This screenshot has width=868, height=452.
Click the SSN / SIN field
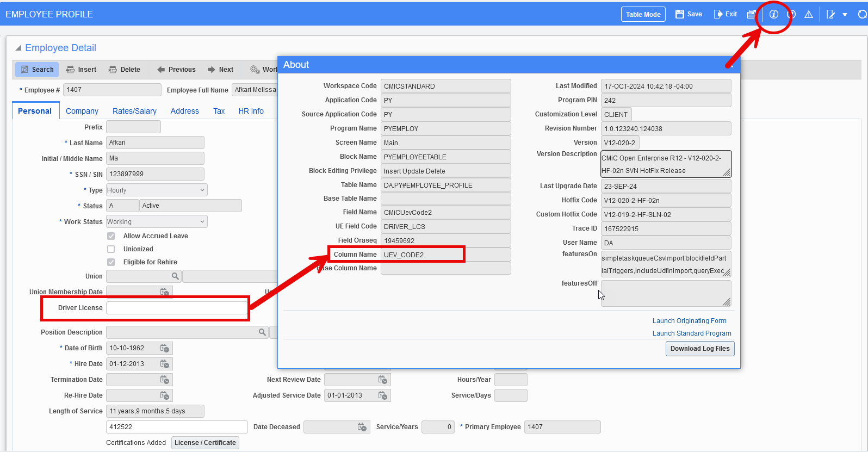click(x=155, y=174)
